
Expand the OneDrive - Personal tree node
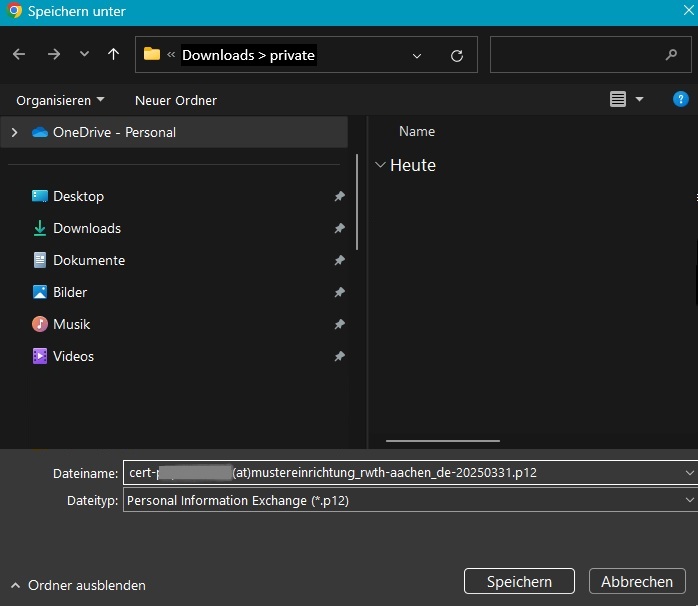[x=14, y=132]
